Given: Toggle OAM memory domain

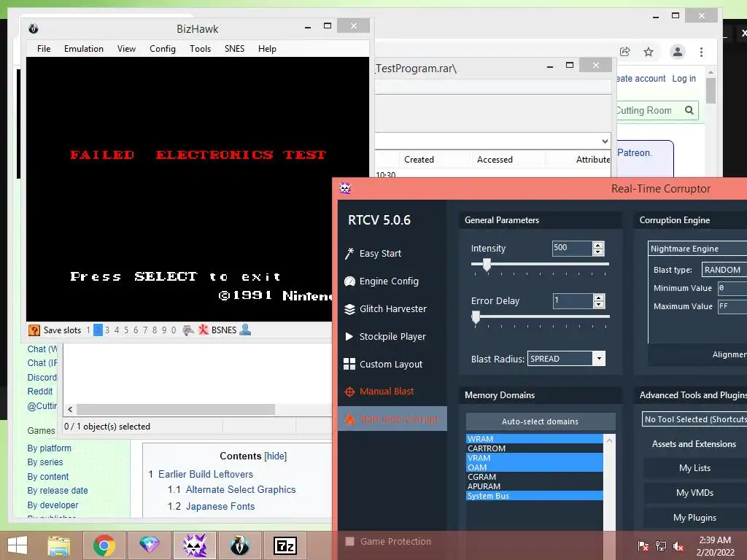Looking at the screenshot, I should coord(534,467).
